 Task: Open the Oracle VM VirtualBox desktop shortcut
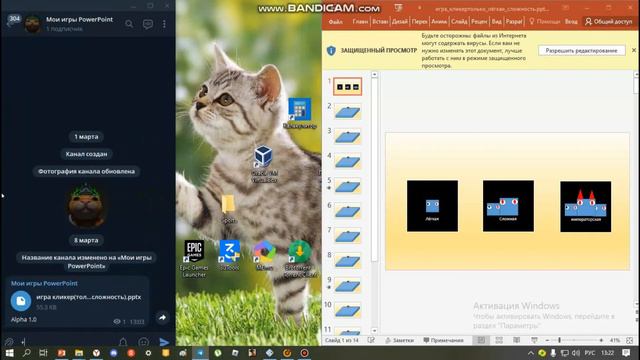click(x=264, y=164)
